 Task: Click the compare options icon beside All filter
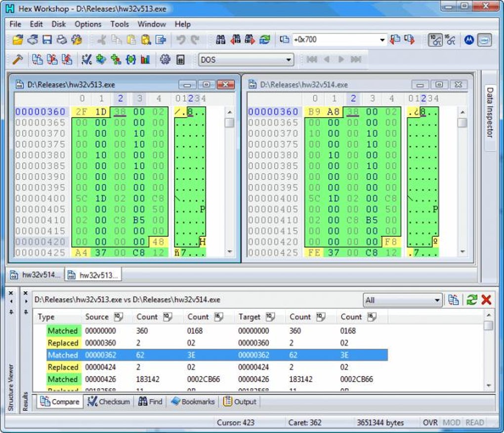pyautogui.click(x=453, y=300)
